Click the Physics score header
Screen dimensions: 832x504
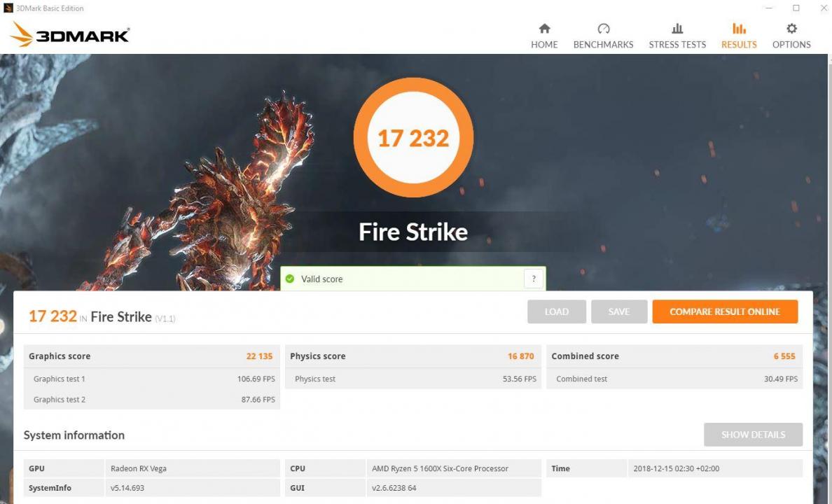[317, 356]
